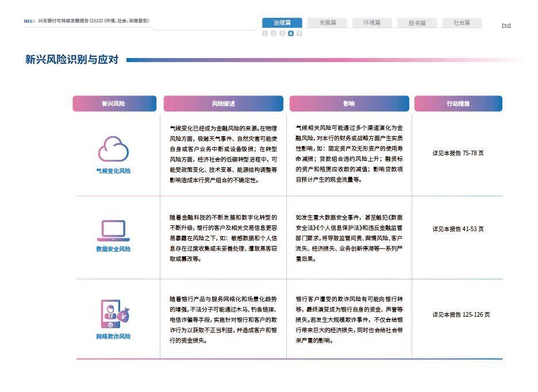Follow the 详见本报告 41-53页 reference
The height and width of the screenshot is (392, 538).
[458, 229]
